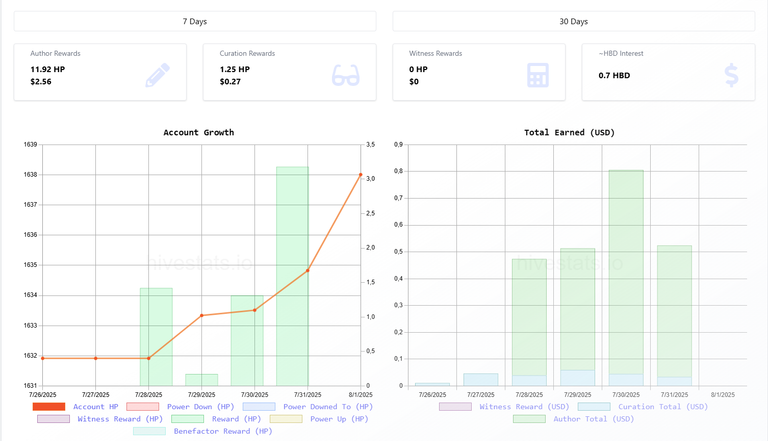Click the Witness Reward (HP) legend label

click(120, 419)
